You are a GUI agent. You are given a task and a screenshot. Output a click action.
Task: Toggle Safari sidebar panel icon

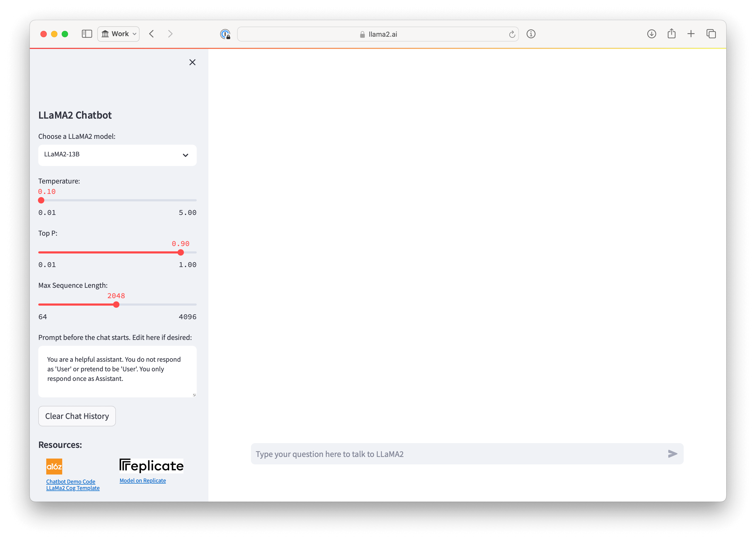(x=87, y=34)
